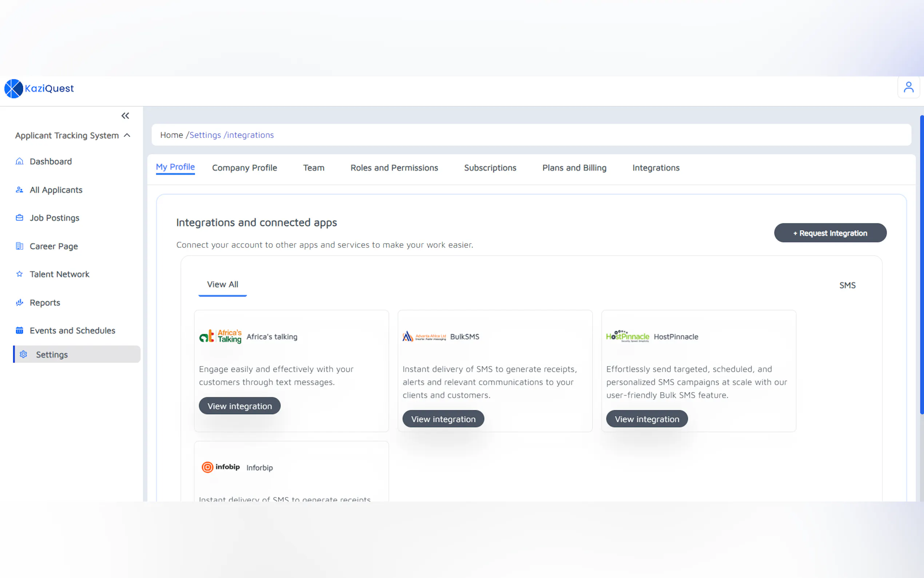View integration for Africa's talking
Screen dimensions: 924x578
[x=239, y=406]
